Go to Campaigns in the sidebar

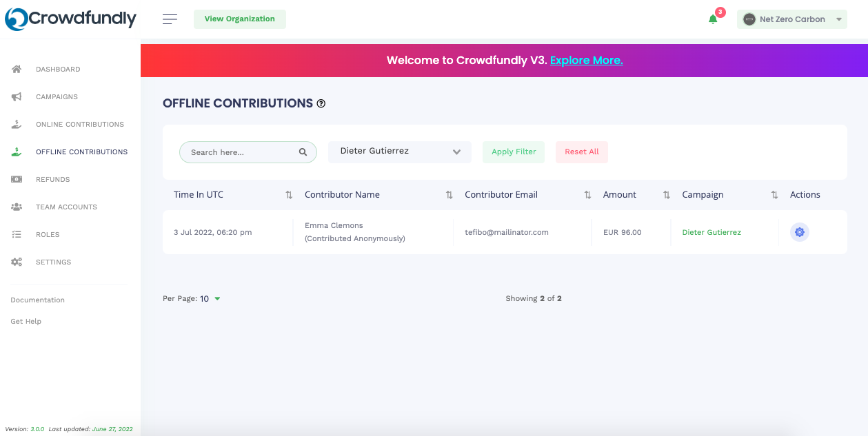coord(57,97)
